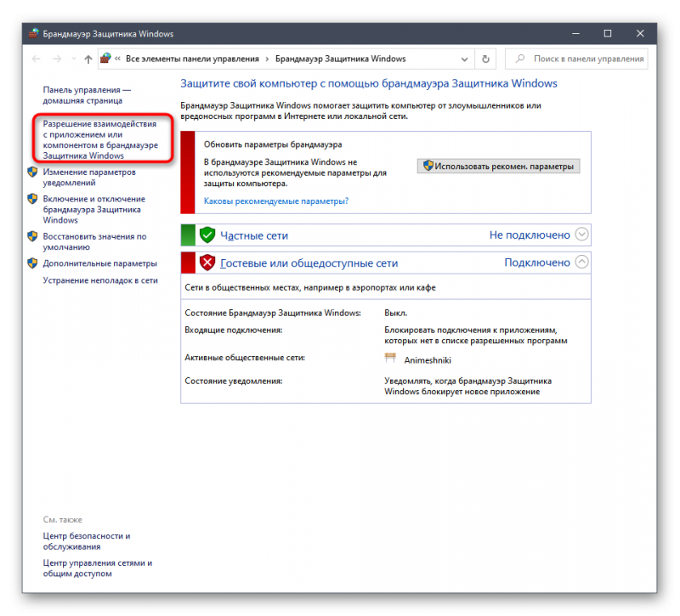Image resolution: width=680 pixels, height=616 pixels.
Task: Open 'Разрешение взаимодействия с приложением' link
Action: (x=100, y=139)
